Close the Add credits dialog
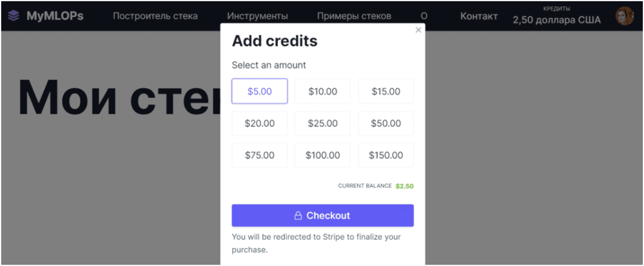This screenshot has height=266, width=644. pos(418,30)
